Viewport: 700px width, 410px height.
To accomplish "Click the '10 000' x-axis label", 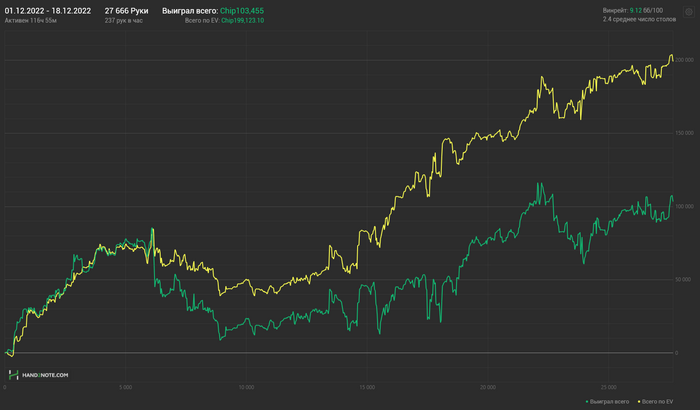I will point(246,387).
